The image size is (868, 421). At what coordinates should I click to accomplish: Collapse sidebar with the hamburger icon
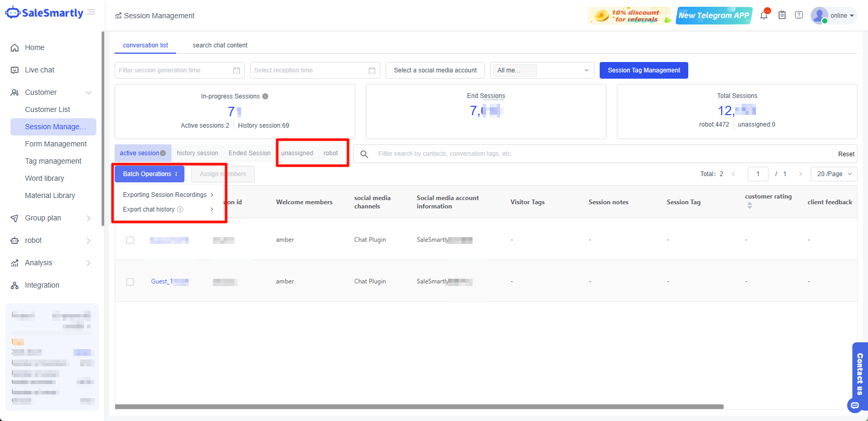(x=92, y=13)
